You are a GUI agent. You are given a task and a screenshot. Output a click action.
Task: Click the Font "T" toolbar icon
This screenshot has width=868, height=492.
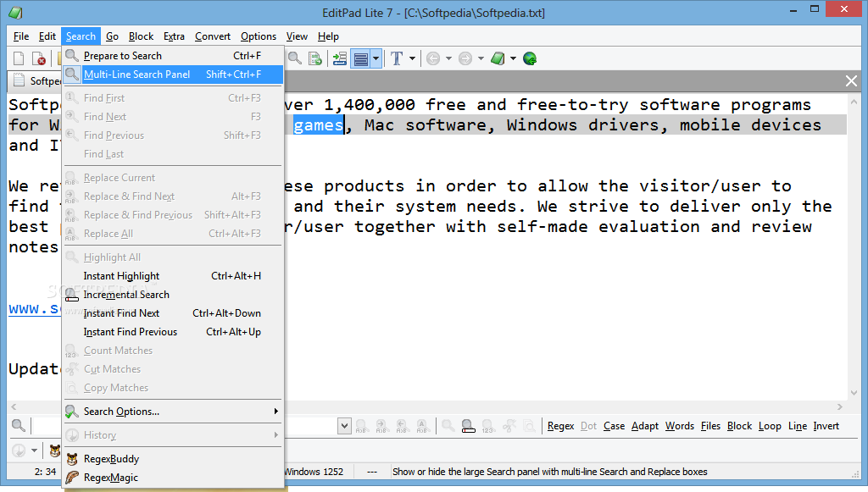click(397, 58)
